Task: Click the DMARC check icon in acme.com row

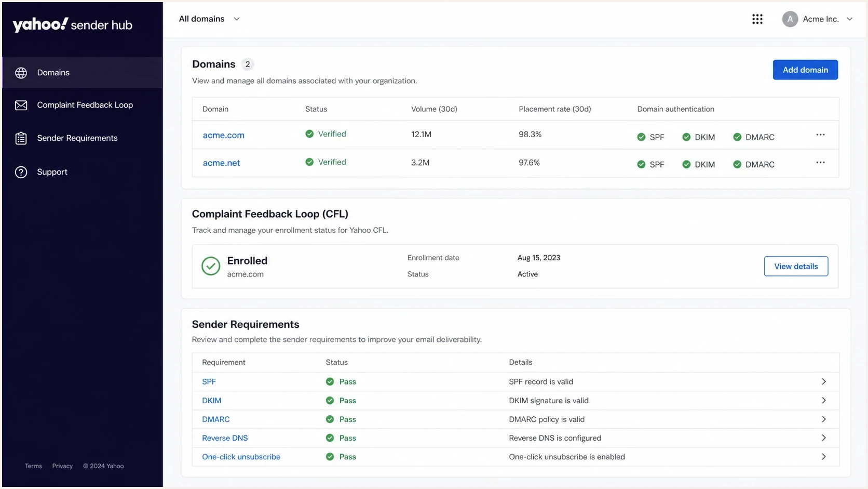Action: point(737,137)
